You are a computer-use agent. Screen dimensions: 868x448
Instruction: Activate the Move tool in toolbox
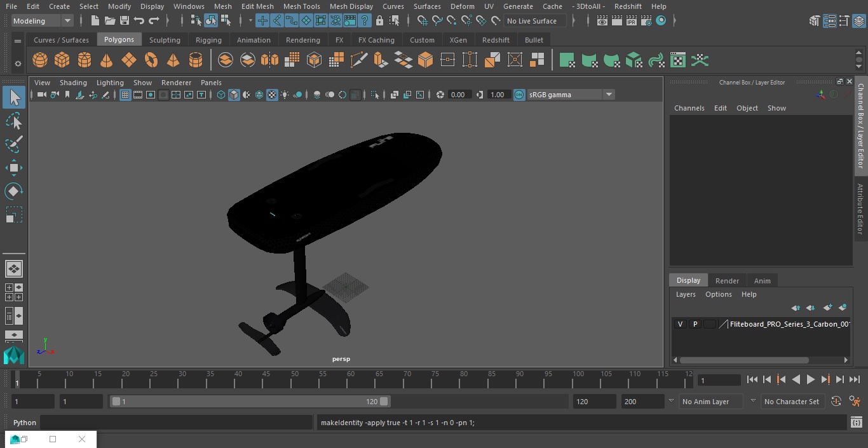coord(14,168)
